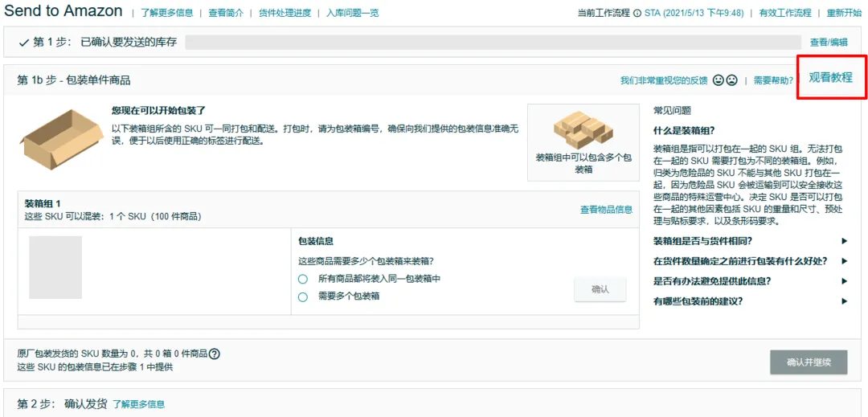868x417 pixels.
Task: Click 重新开始 link
Action: click(844, 13)
